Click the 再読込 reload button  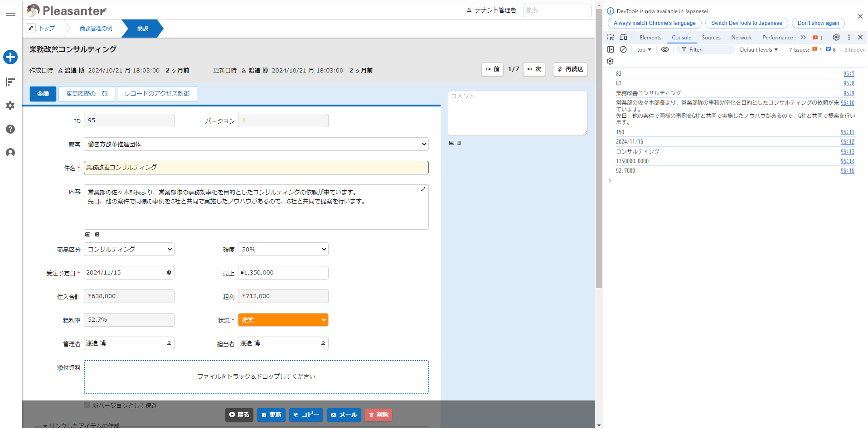pos(570,69)
